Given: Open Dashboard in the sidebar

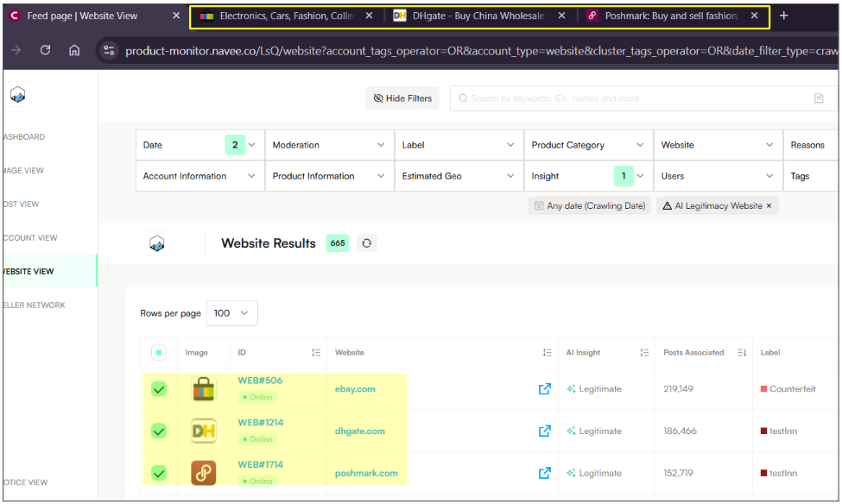Looking at the screenshot, I should tap(24, 137).
